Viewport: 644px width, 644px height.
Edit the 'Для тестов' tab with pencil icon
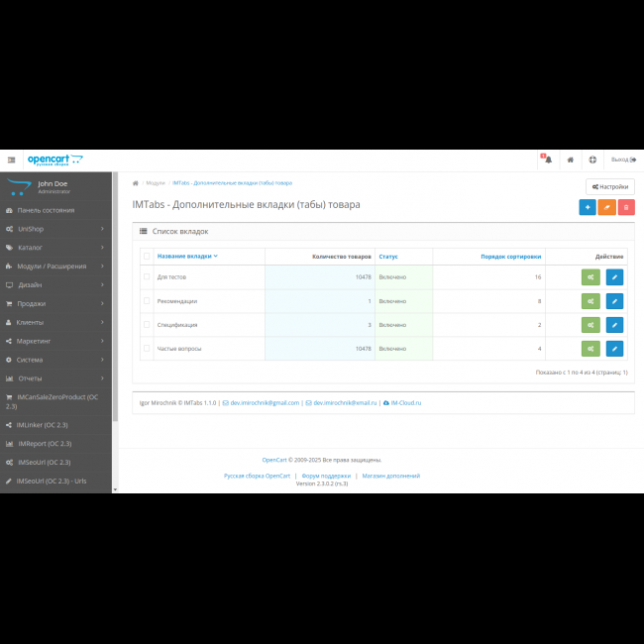click(x=614, y=277)
